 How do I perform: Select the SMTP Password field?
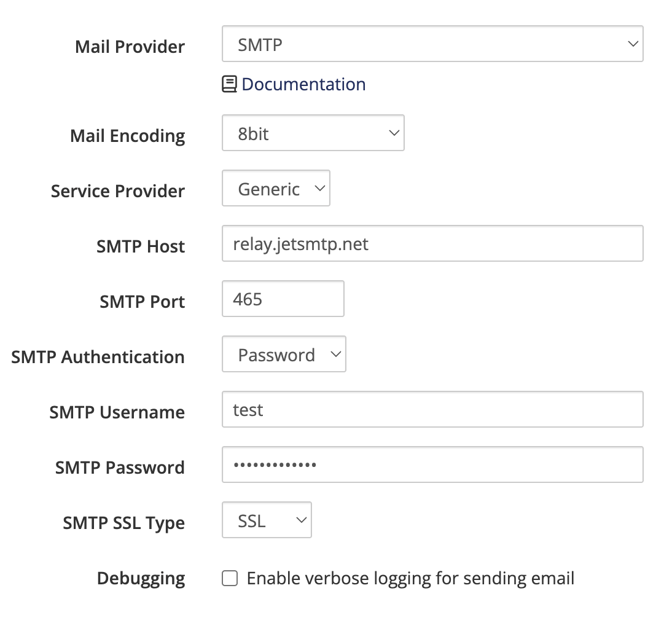(x=432, y=465)
